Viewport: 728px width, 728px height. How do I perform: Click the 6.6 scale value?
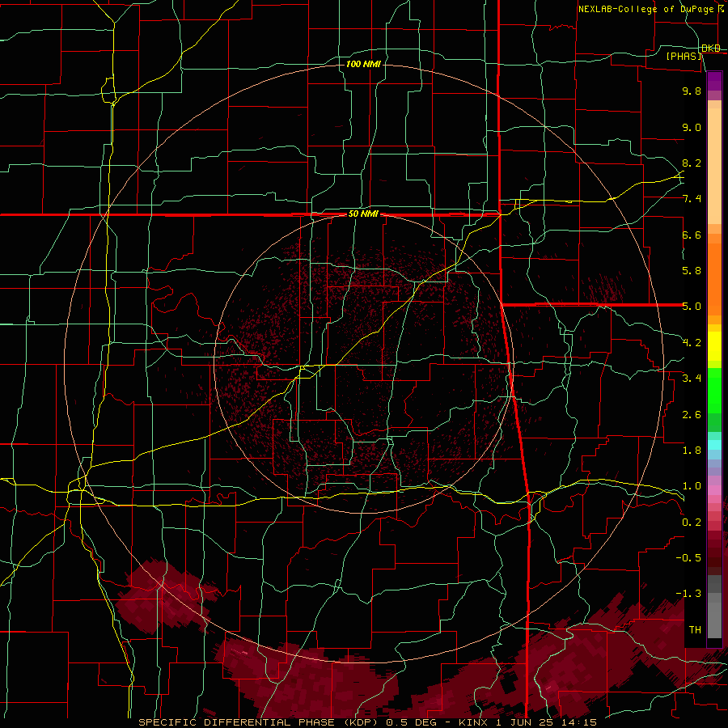point(692,235)
